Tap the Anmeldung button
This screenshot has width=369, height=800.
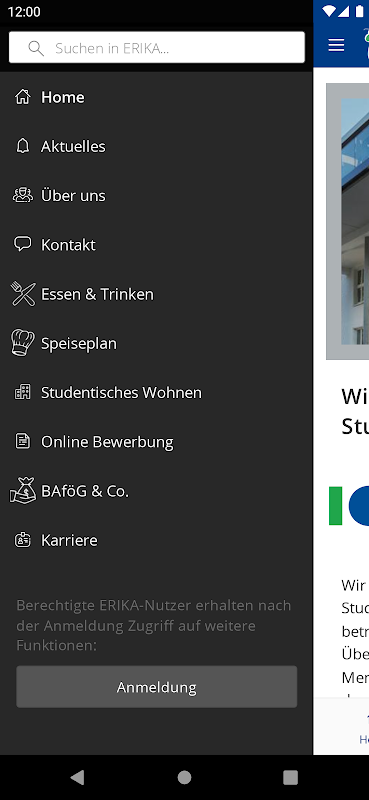pyautogui.click(x=157, y=687)
